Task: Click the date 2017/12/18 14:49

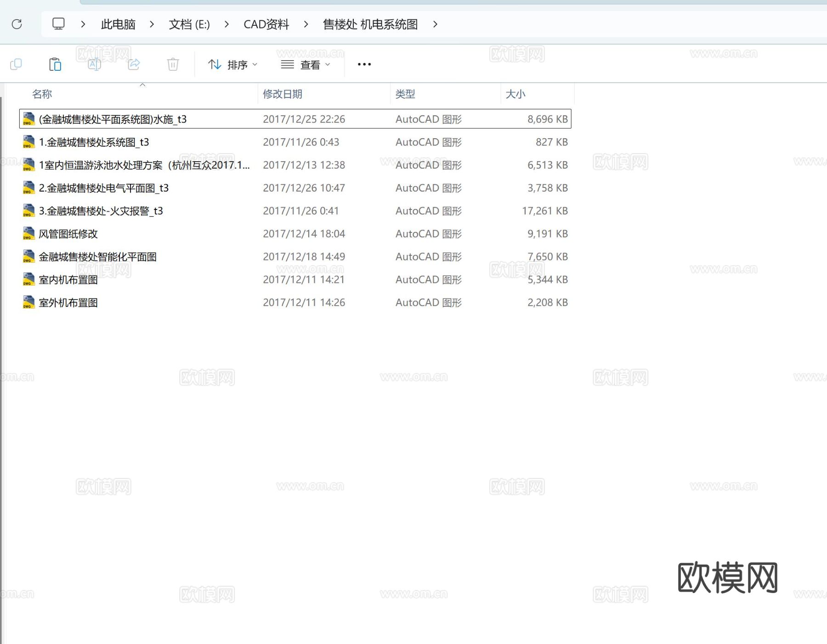Action: click(304, 257)
